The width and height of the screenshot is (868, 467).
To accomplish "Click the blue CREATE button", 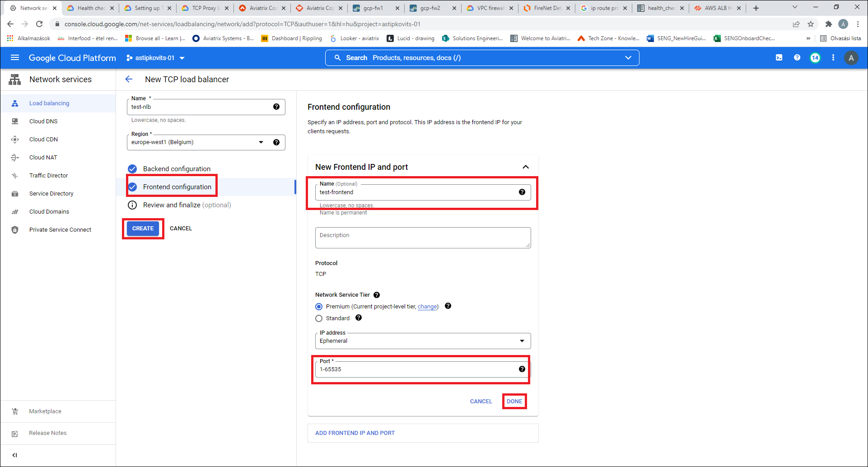I will click(143, 229).
